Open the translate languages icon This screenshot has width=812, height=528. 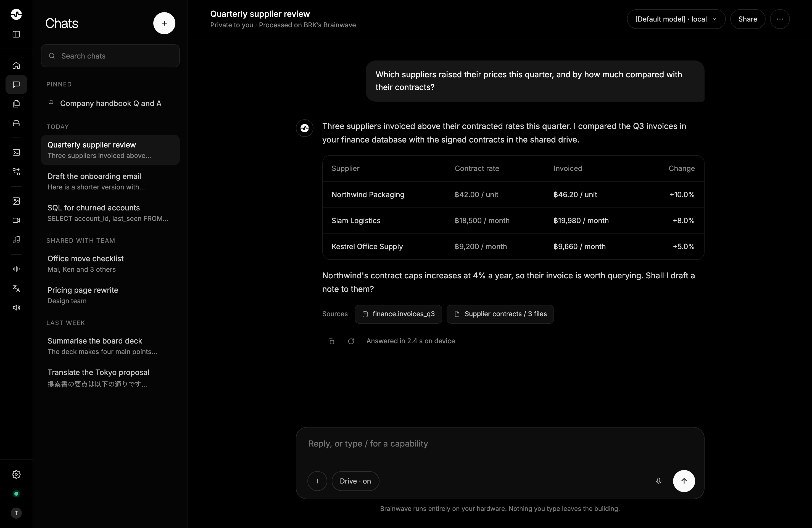pos(16,288)
